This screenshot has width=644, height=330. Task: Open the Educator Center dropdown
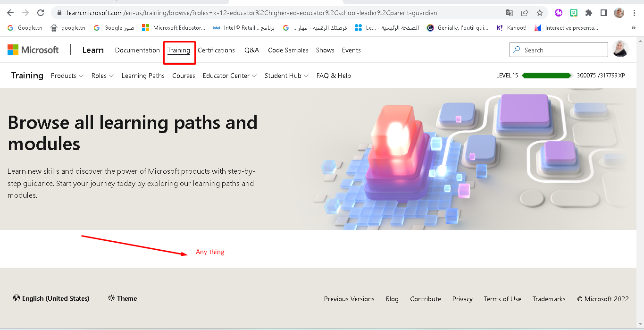point(229,76)
